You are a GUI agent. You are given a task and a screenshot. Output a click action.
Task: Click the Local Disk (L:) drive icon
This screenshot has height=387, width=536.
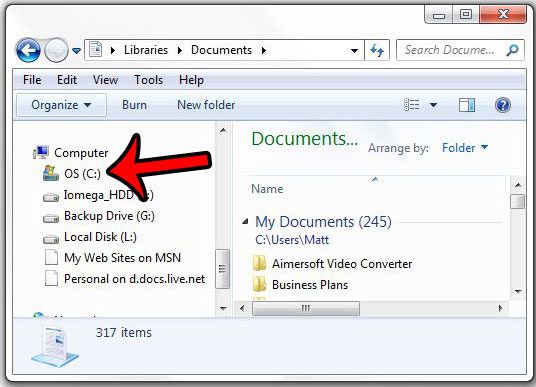[x=51, y=239]
